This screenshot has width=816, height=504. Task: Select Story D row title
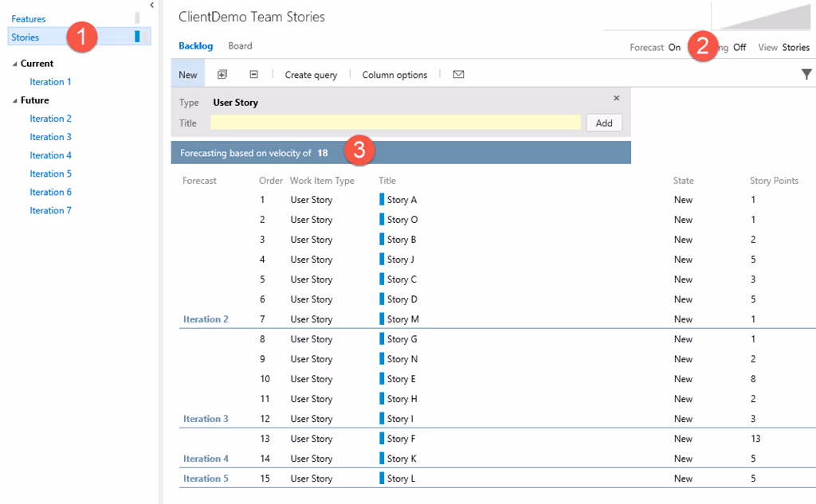click(x=402, y=299)
